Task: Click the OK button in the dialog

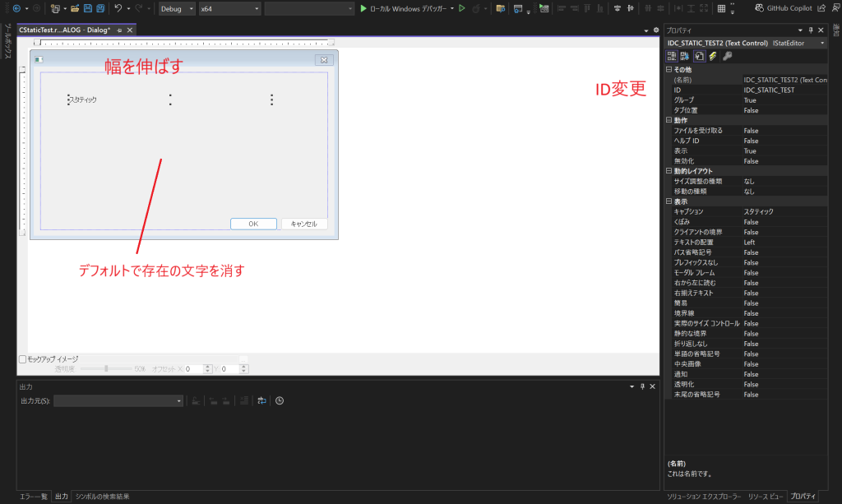Action: 253,224
